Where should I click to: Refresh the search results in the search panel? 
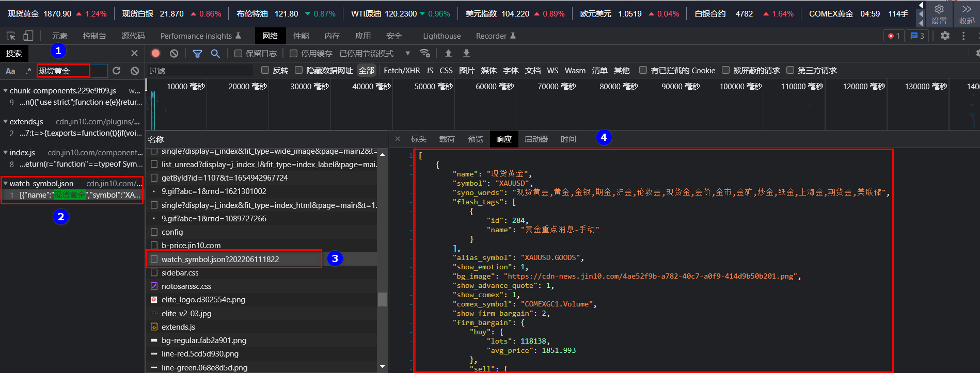[x=117, y=71]
